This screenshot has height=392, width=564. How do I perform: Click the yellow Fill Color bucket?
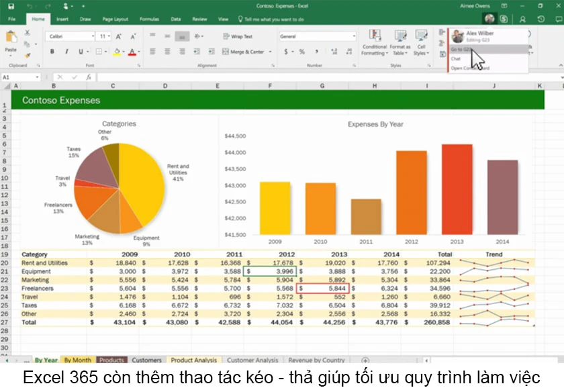117,52
